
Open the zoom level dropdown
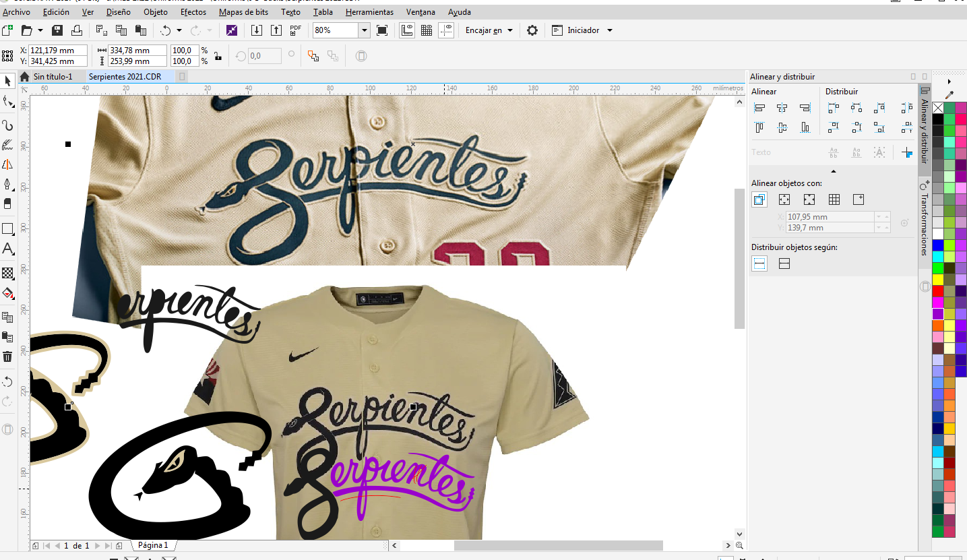coord(365,30)
